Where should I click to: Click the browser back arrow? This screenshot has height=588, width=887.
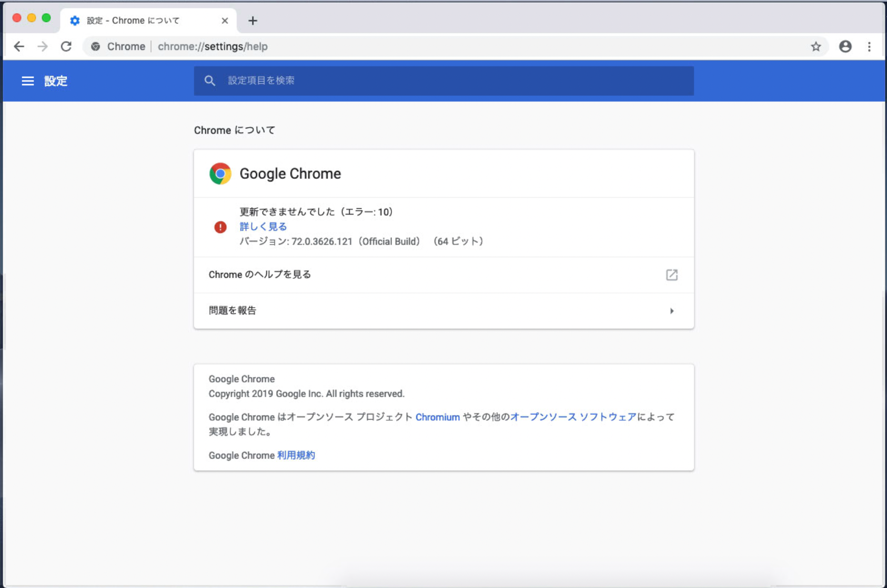point(19,47)
